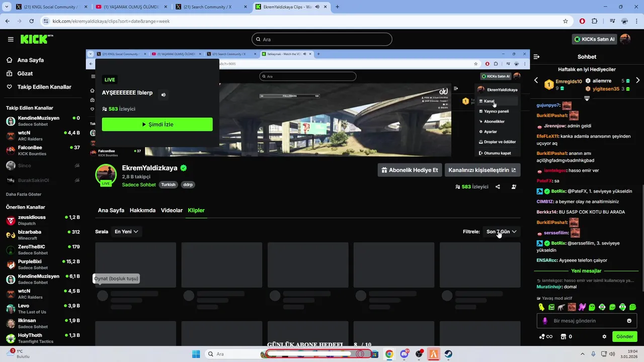
Task: Click KICKs Satın Al button
Action: [x=594, y=39]
